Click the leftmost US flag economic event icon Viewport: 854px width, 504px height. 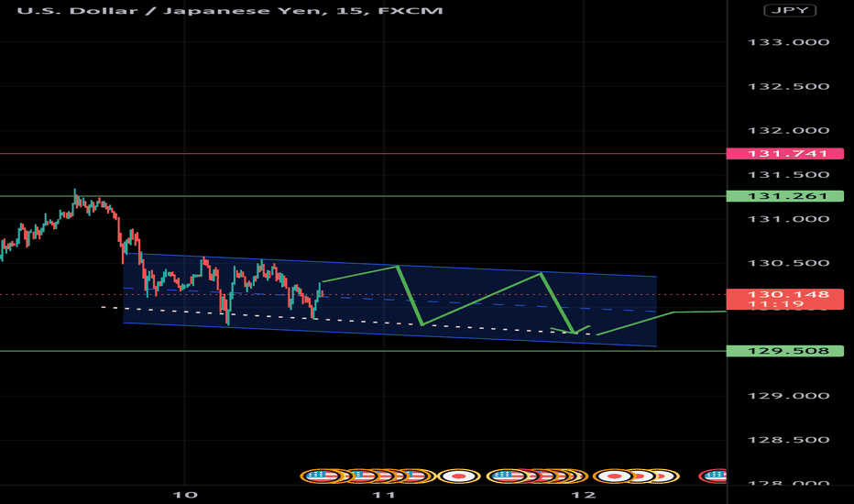322,477
